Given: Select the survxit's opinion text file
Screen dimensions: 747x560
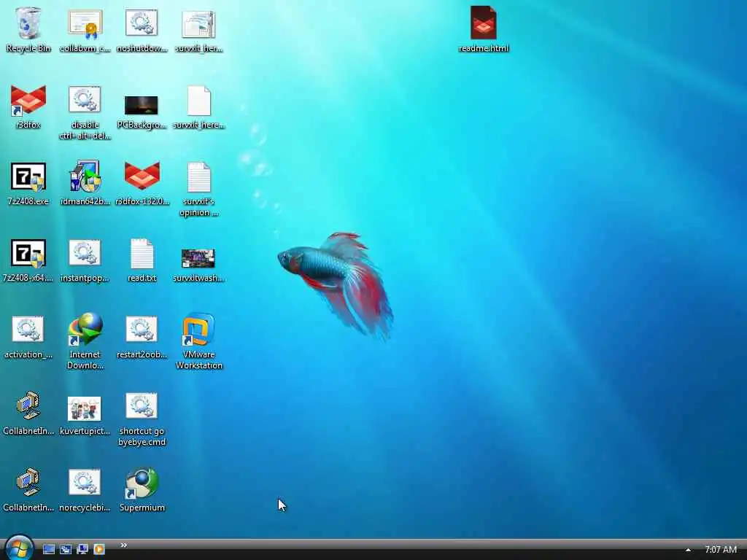Looking at the screenshot, I should click(198, 189).
